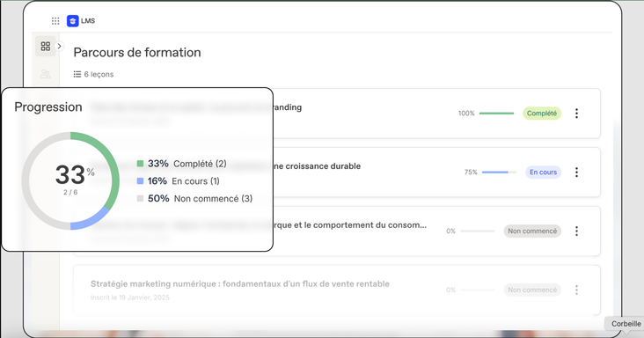This screenshot has width=644, height=338.
Task: Open the users icon in sidebar
Action: (x=46, y=74)
